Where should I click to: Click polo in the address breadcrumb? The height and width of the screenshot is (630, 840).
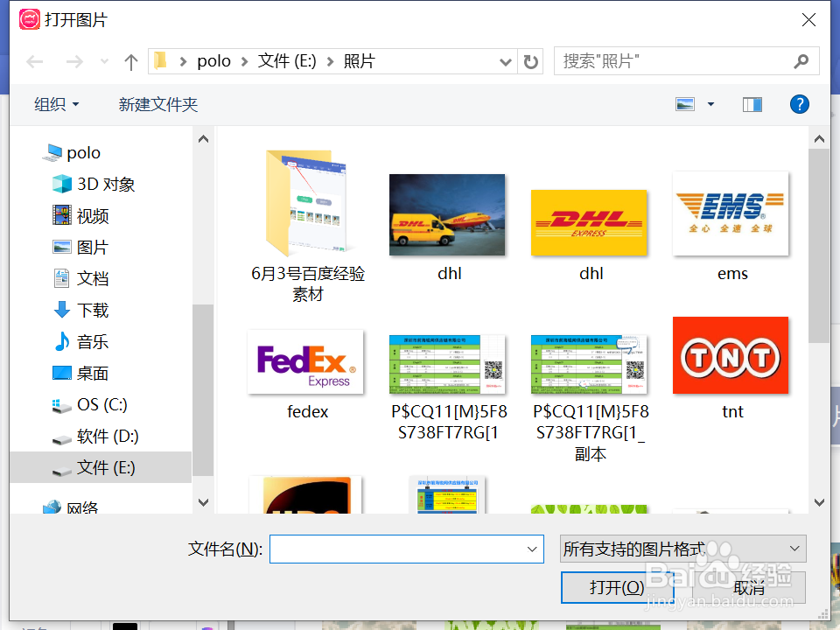[213, 61]
